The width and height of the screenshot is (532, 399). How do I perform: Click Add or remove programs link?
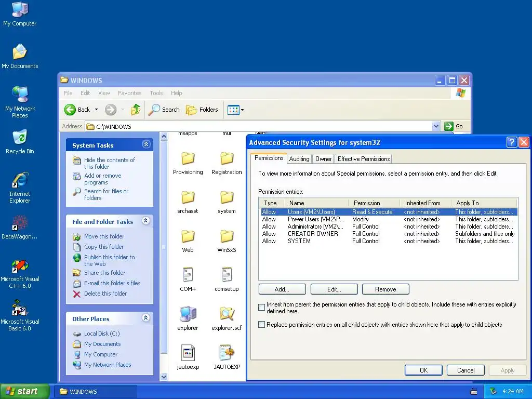[x=102, y=179]
